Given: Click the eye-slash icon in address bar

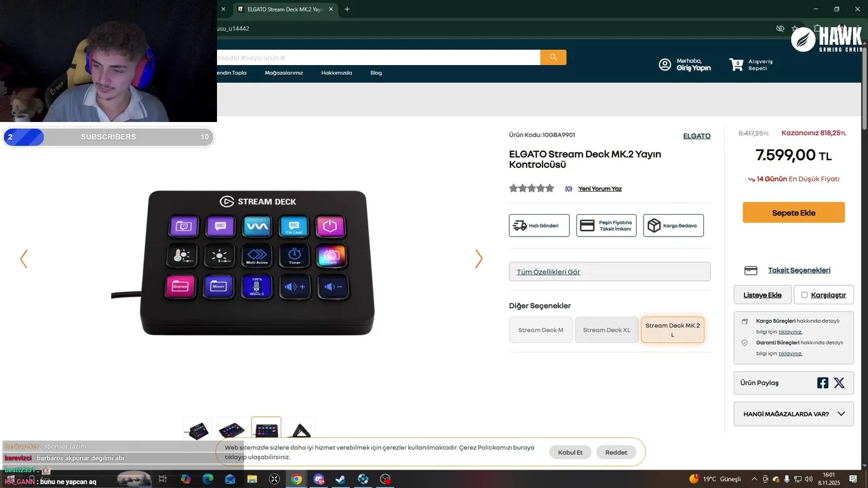Looking at the screenshot, I should click(780, 28).
